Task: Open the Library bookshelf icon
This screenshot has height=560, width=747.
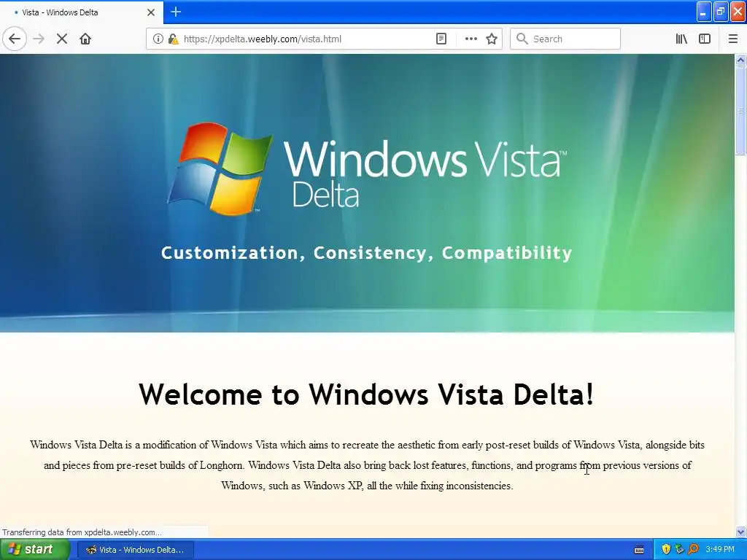Action: click(x=681, y=39)
